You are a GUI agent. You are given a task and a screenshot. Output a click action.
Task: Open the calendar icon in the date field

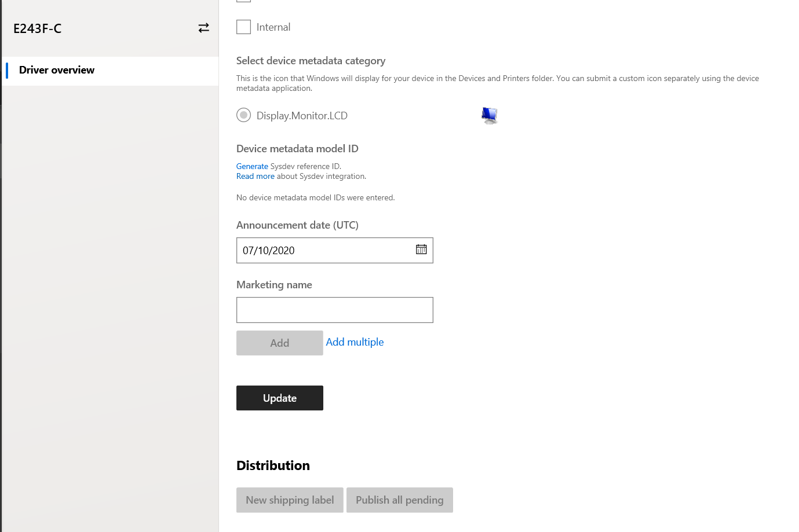click(x=421, y=249)
